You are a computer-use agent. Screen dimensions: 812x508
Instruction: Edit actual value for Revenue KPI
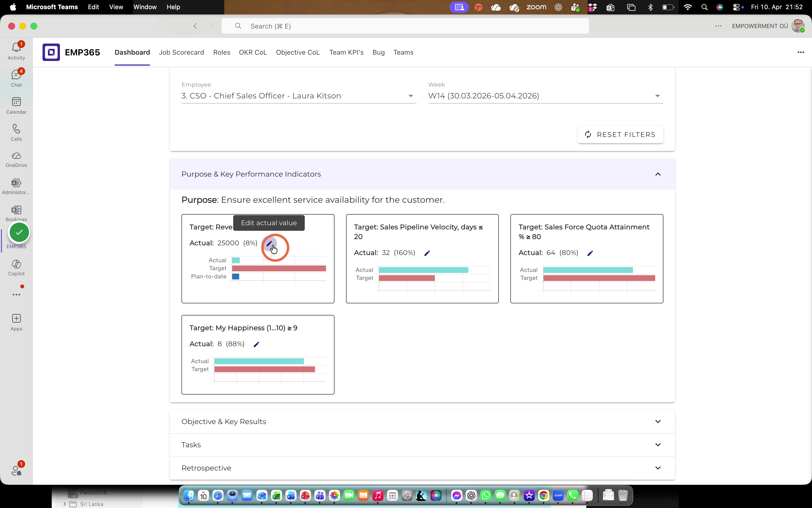269,244
